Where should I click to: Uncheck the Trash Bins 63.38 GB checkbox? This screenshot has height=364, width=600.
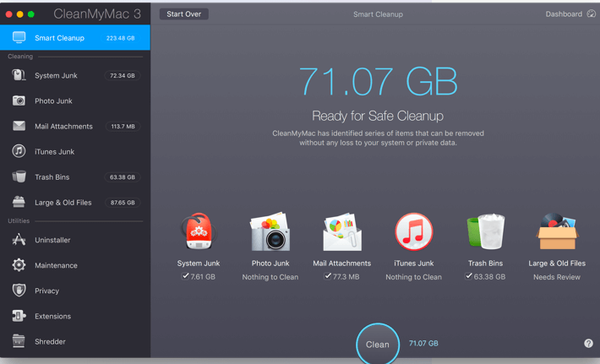(x=468, y=275)
